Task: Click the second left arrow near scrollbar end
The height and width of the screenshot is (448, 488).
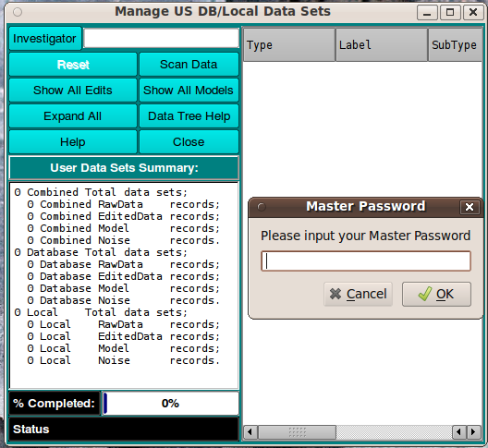Action: (459, 432)
